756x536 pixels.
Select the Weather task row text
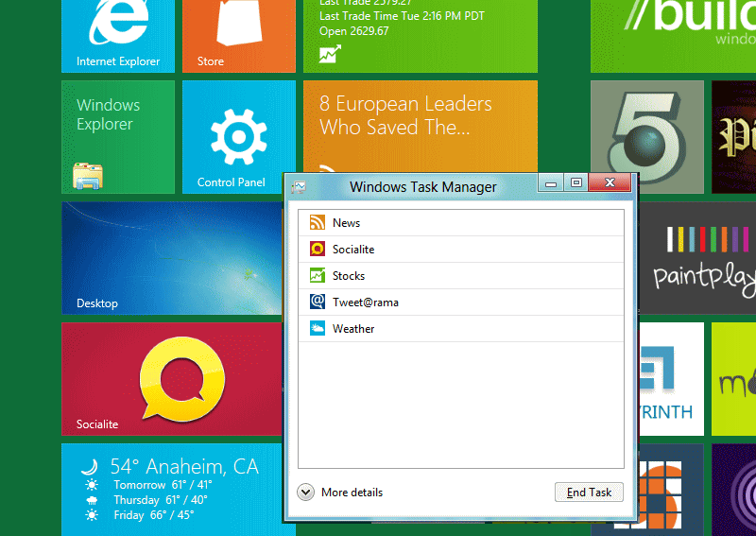tap(353, 329)
